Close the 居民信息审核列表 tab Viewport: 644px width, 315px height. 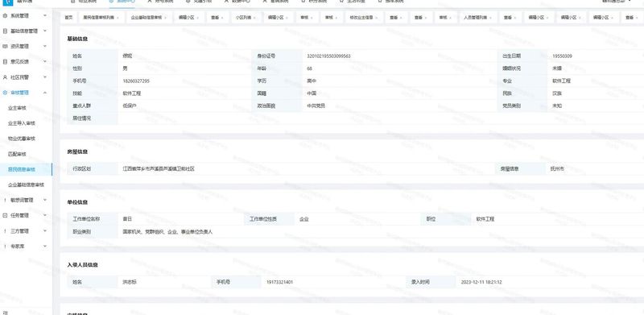[118, 18]
